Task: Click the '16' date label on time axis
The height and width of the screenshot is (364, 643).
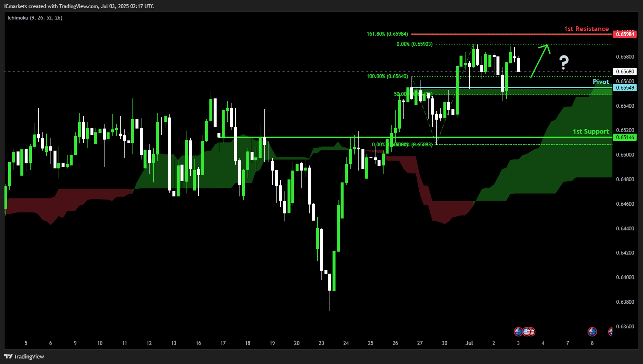Action: point(198,343)
